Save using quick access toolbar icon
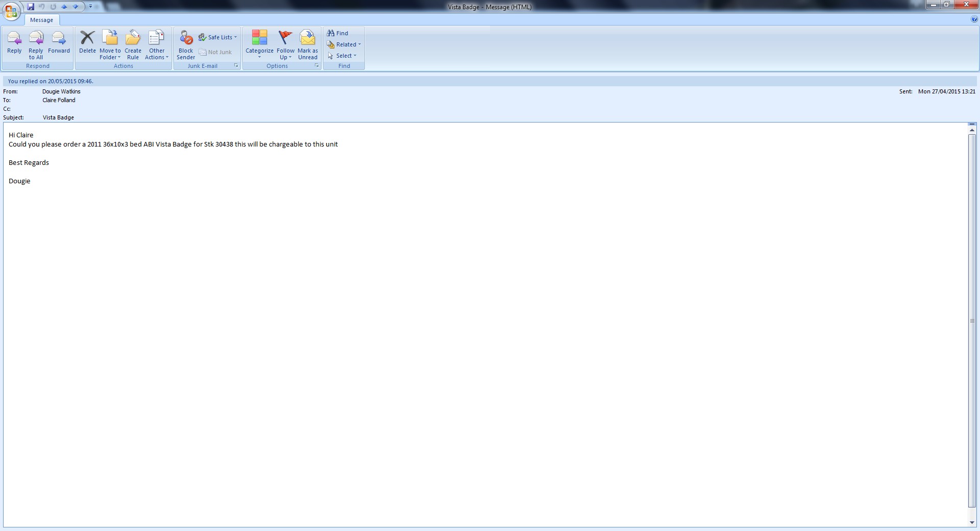Screen dimensions: 980x531 coord(31,7)
